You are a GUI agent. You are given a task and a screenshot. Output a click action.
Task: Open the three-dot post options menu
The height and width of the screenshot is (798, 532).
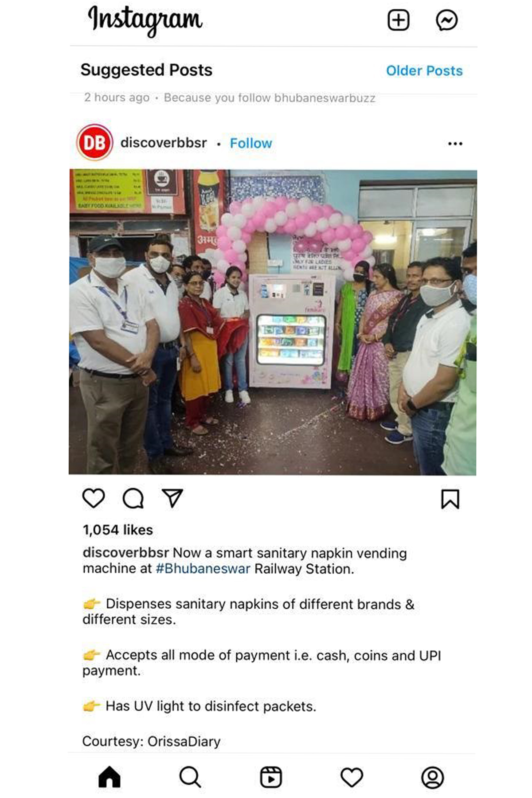pos(455,144)
